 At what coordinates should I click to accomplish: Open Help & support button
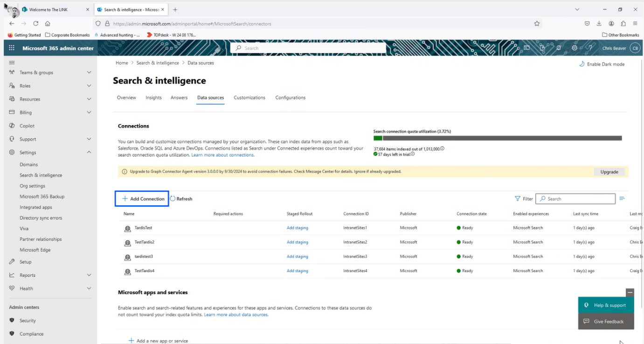click(605, 305)
